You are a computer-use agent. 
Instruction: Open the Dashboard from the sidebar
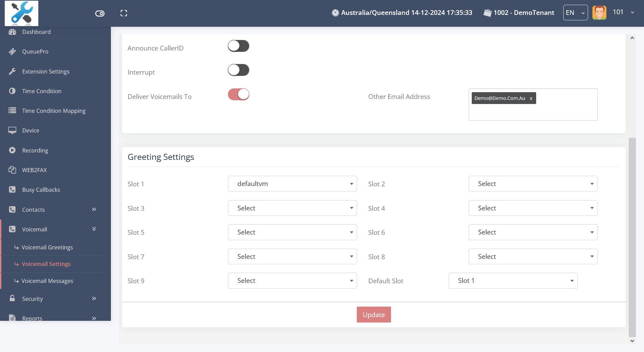(x=36, y=32)
